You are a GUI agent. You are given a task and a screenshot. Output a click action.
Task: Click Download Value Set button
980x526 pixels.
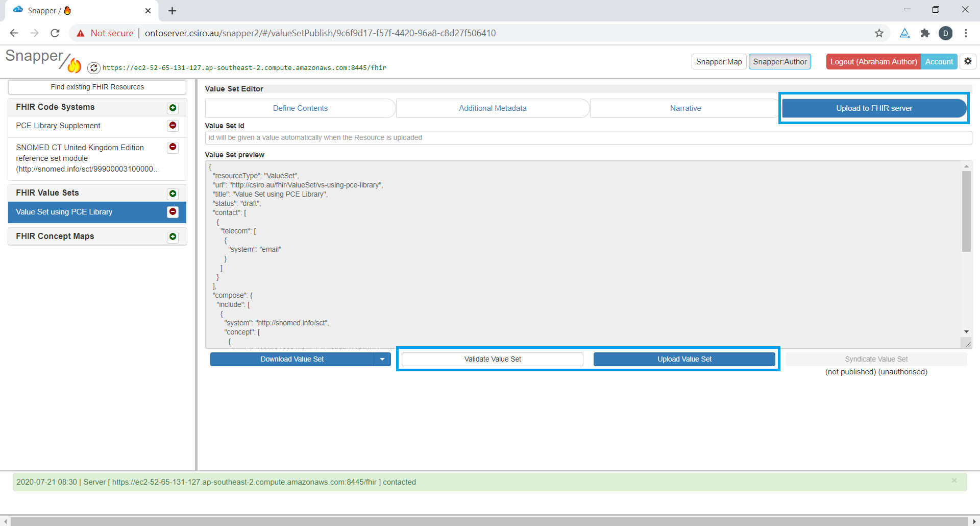coord(292,360)
